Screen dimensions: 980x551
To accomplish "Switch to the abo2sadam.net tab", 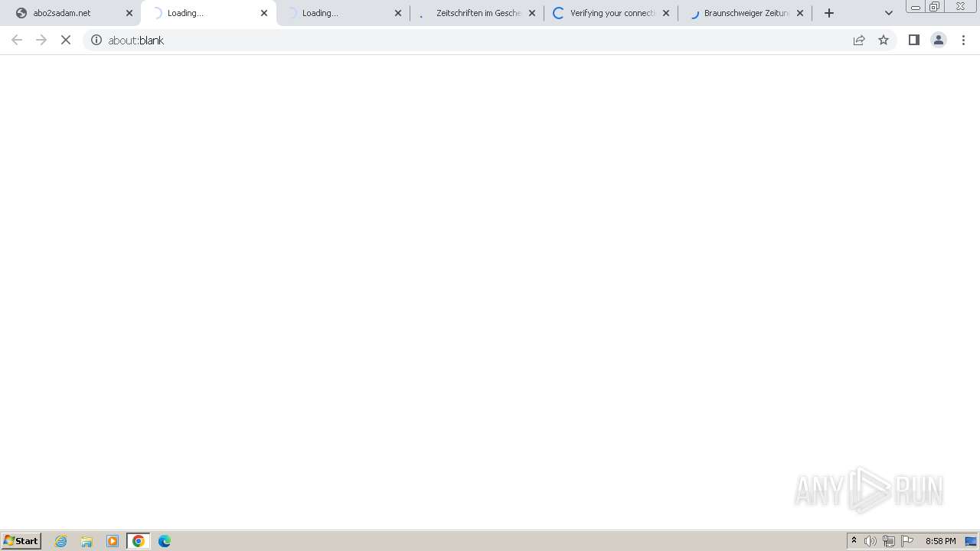I will (x=73, y=13).
